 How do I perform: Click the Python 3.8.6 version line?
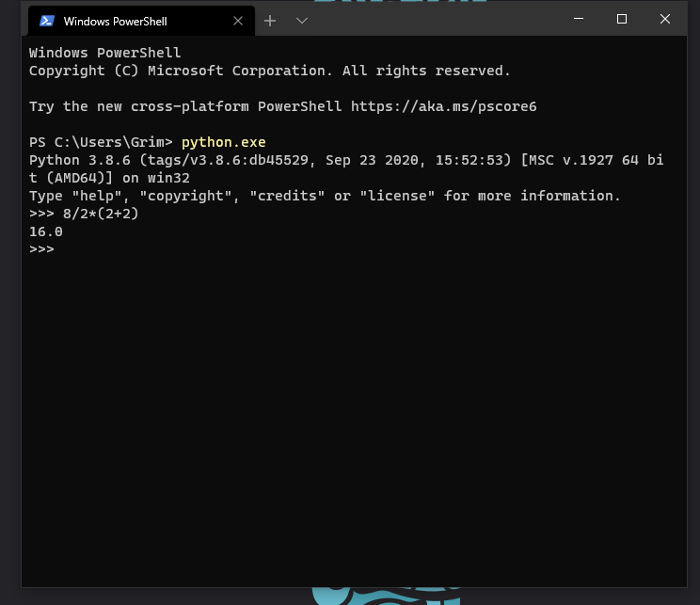pos(346,160)
